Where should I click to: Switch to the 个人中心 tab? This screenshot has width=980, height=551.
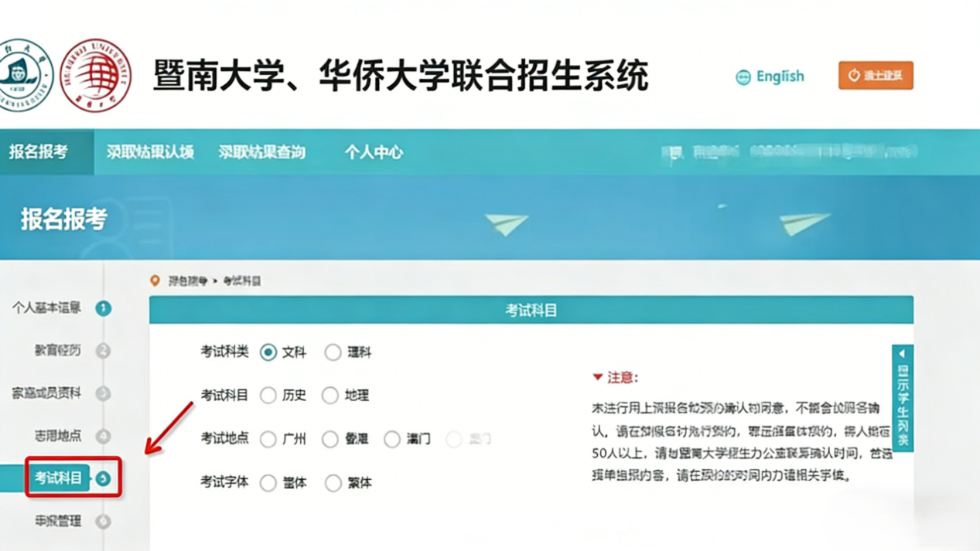(374, 152)
